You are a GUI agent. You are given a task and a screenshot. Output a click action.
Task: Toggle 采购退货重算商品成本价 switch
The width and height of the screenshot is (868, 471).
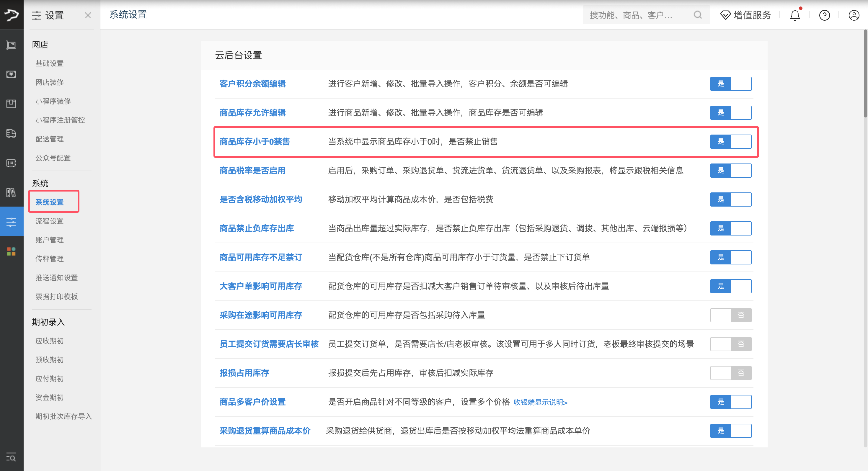pos(730,431)
